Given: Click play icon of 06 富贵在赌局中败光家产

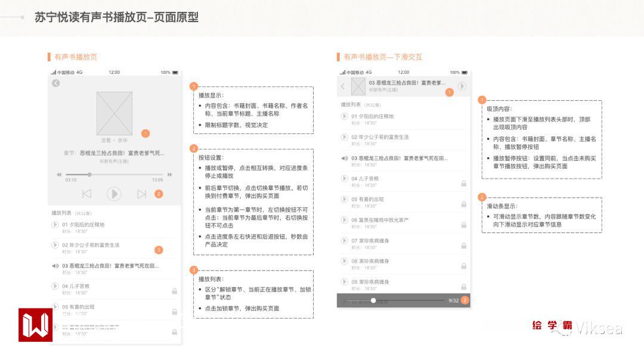Looking at the screenshot, I should [345, 220].
